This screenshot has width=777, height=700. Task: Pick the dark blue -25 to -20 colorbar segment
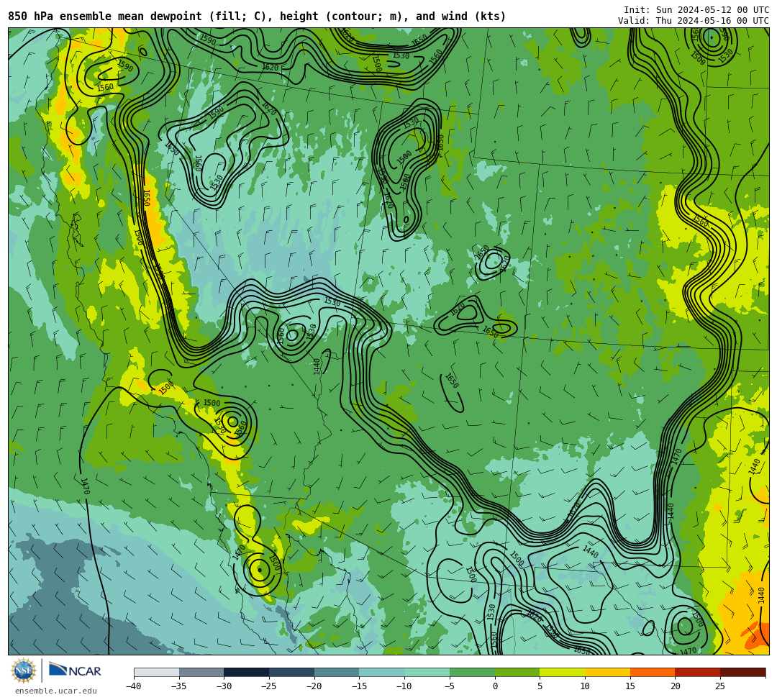(292, 672)
